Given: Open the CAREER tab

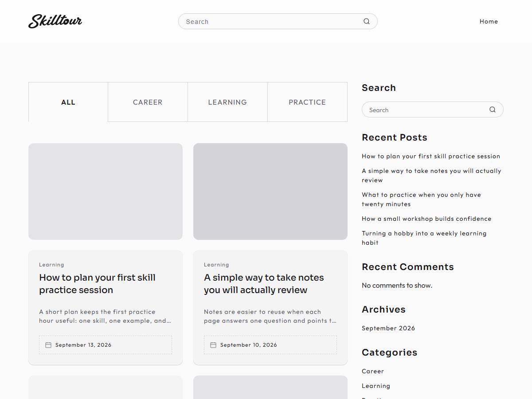Looking at the screenshot, I should pos(148,102).
